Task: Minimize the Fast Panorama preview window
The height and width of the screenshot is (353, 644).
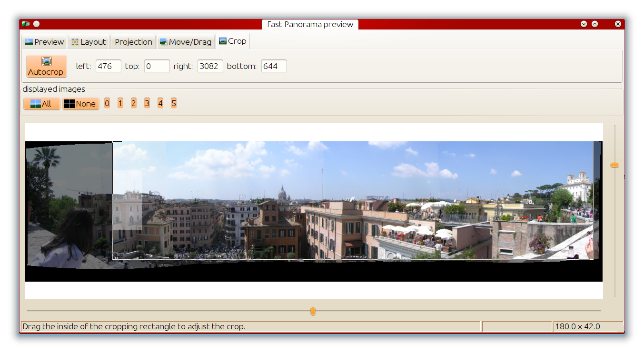Action: click(x=584, y=24)
